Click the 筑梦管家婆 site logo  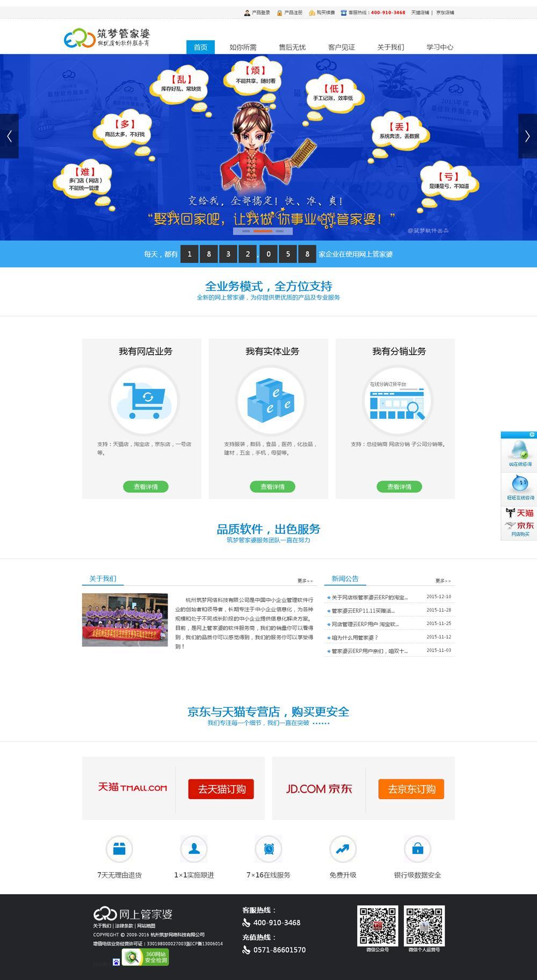click(x=107, y=38)
